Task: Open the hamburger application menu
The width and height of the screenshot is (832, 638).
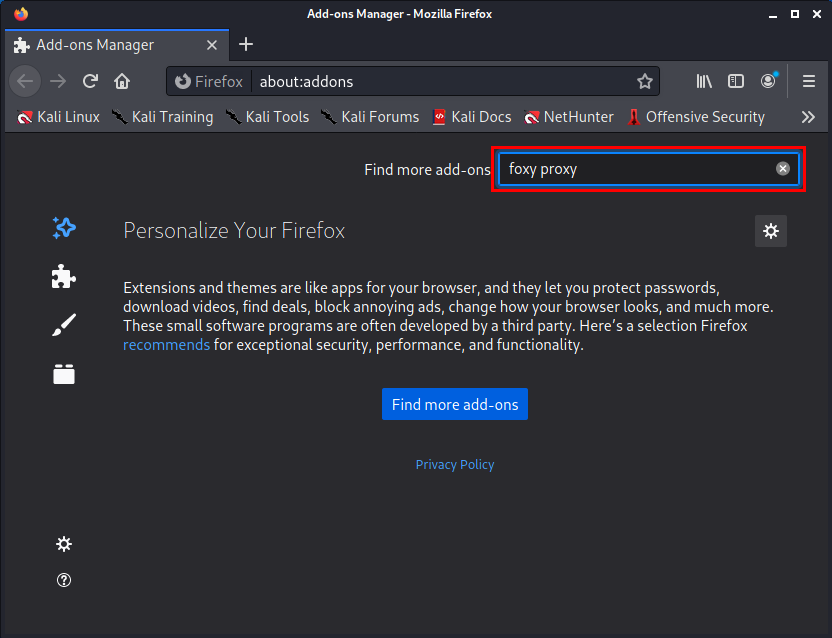Action: pyautogui.click(x=809, y=81)
